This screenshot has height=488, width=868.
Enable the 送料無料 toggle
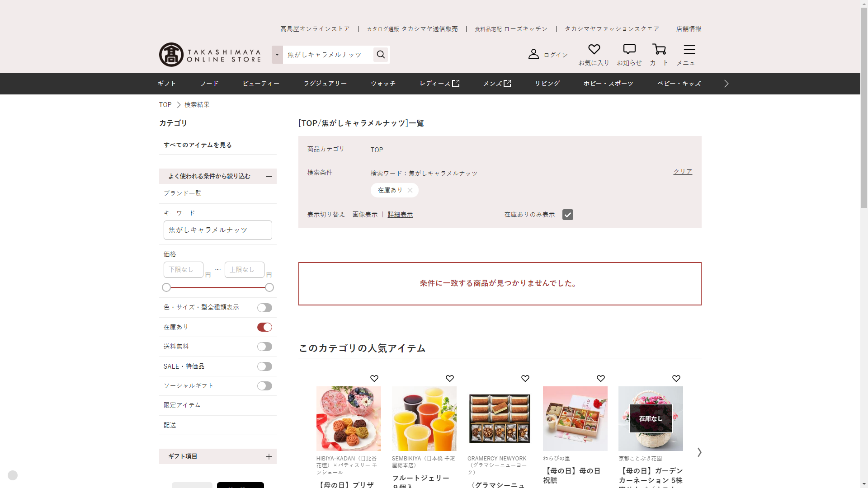point(264,347)
